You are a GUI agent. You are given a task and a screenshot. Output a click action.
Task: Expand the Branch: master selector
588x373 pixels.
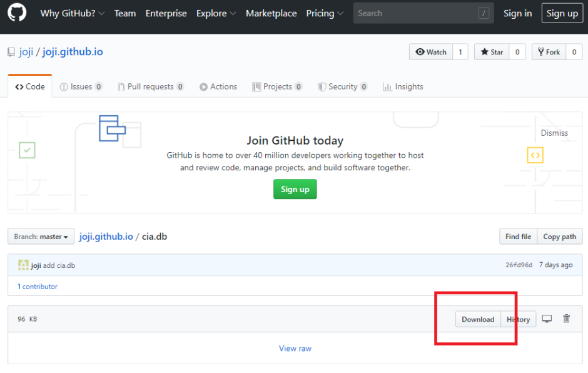pos(41,237)
